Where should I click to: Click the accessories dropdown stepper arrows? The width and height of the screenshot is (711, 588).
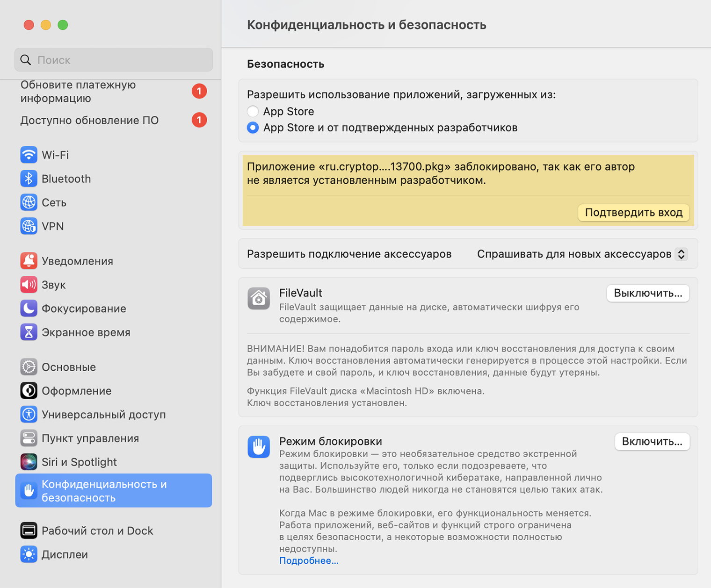[682, 254]
